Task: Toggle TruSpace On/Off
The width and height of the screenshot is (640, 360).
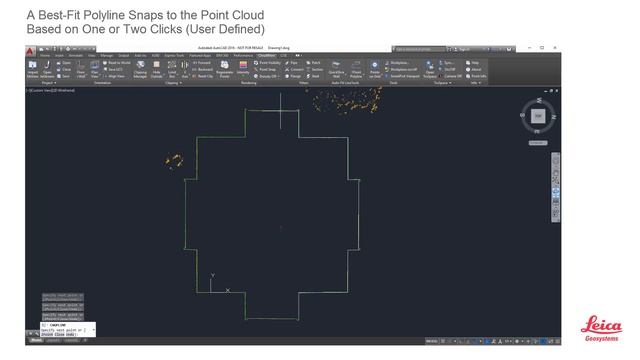Action: pos(447,69)
